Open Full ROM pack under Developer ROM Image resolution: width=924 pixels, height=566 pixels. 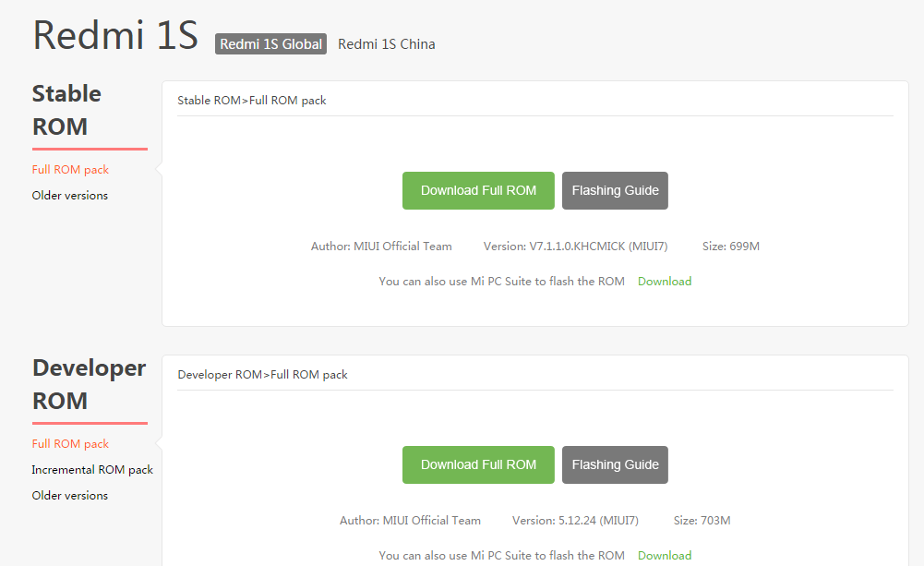tap(70, 444)
